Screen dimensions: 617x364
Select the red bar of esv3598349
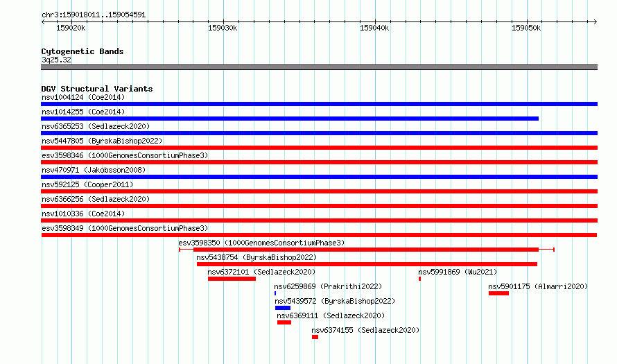319,235
